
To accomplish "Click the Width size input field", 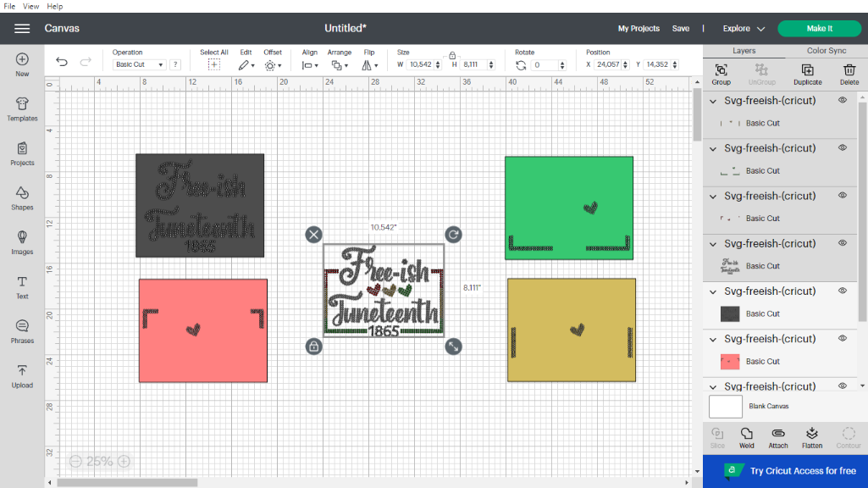I will [x=420, y=64].
